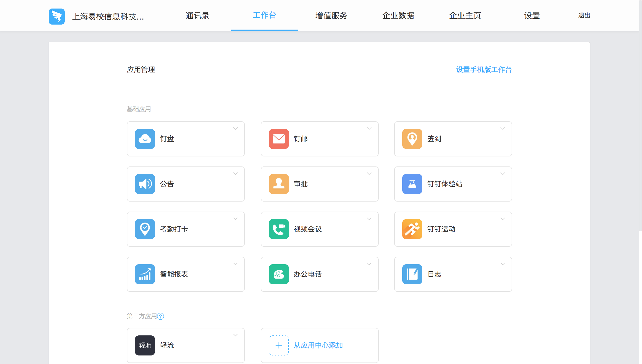Click the 日志 app label
642x364 pixels.
[x=434, y=274]
